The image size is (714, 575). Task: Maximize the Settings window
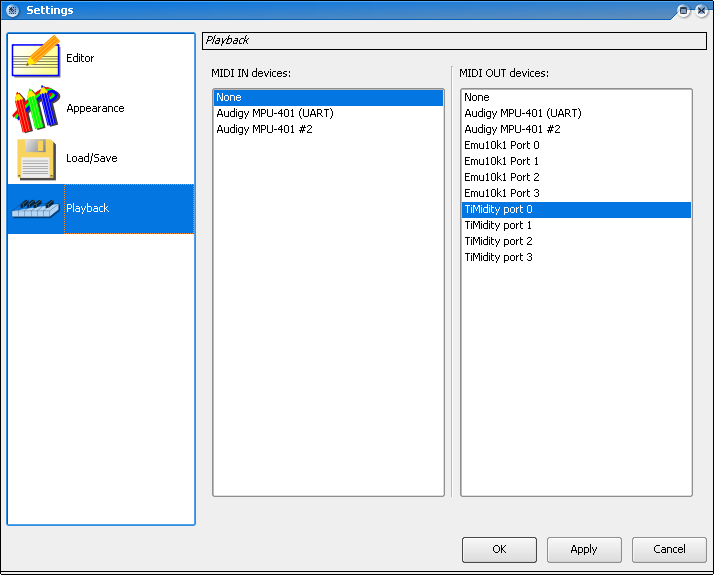683,10
